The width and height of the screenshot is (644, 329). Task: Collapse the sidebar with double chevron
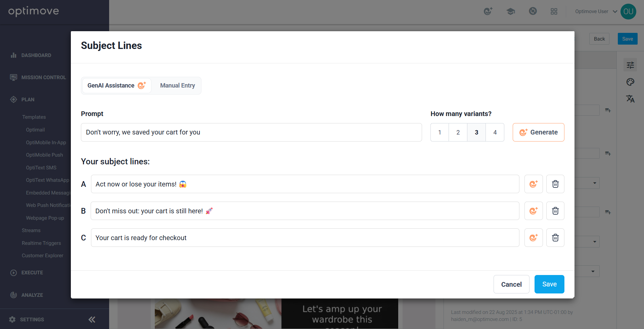92,319
